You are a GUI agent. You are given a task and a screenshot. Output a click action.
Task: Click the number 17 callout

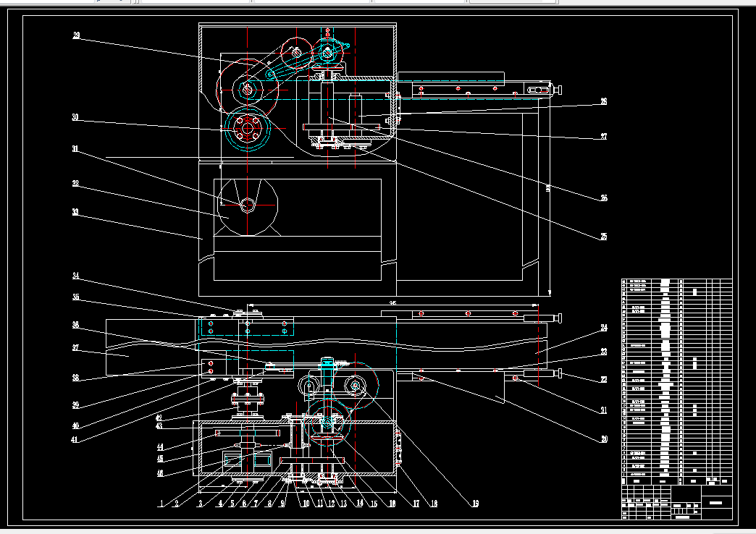(x=416, y=504)
